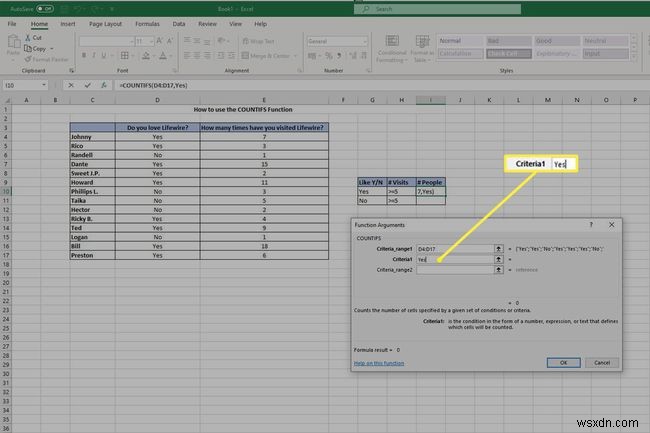The width and height of the screenshot is (650, 433).
Task: Open the Name Box dropdown
Action: (x=44, y=85)
